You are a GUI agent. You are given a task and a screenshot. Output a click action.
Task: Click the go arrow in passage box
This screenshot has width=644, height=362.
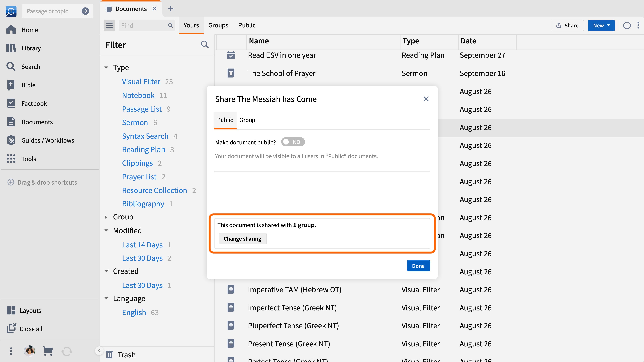85,11
